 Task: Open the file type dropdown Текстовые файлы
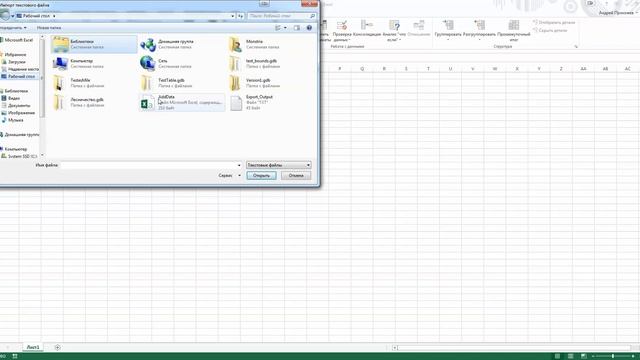279,165
